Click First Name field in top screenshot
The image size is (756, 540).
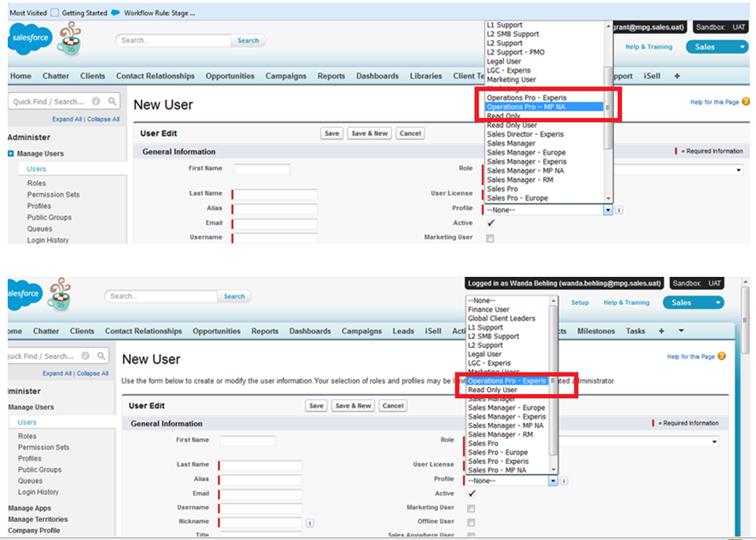(261, 169)
